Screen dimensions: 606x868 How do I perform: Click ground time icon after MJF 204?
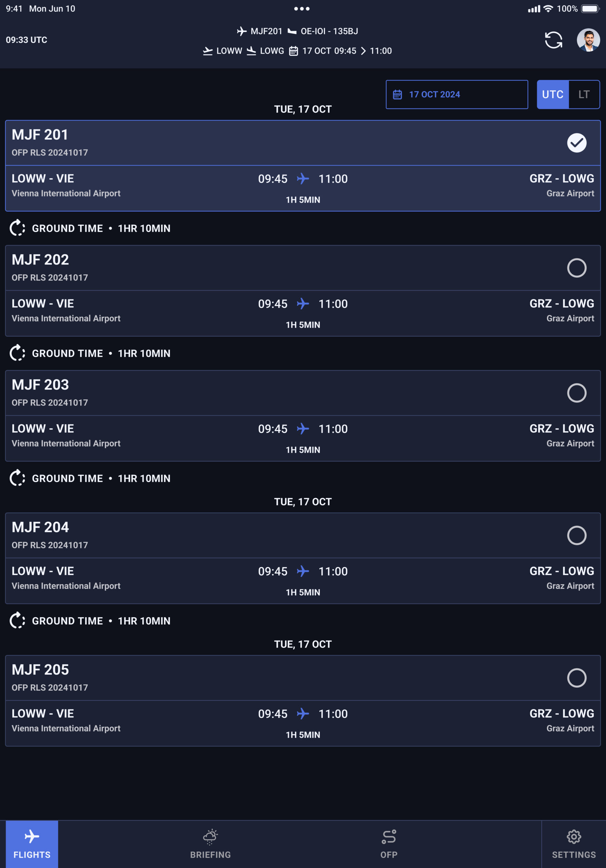click(17, 620)
